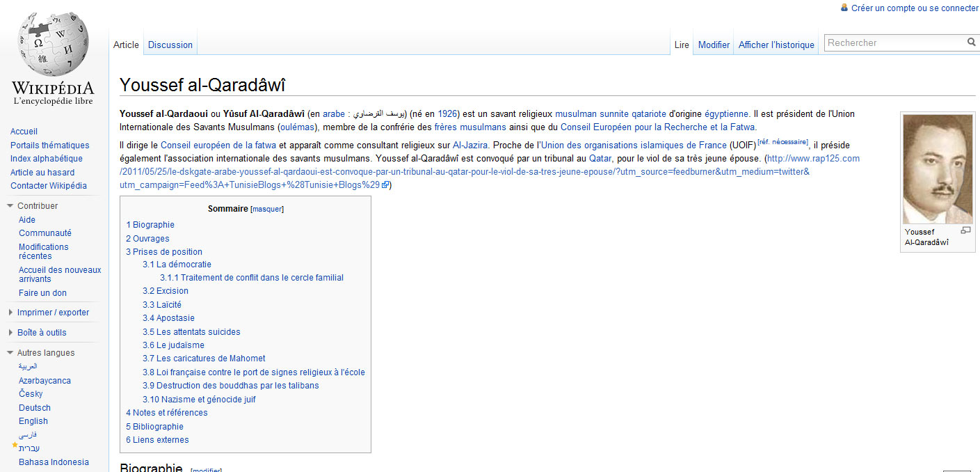Hide the Sommaire with masquer

[267, 209]
